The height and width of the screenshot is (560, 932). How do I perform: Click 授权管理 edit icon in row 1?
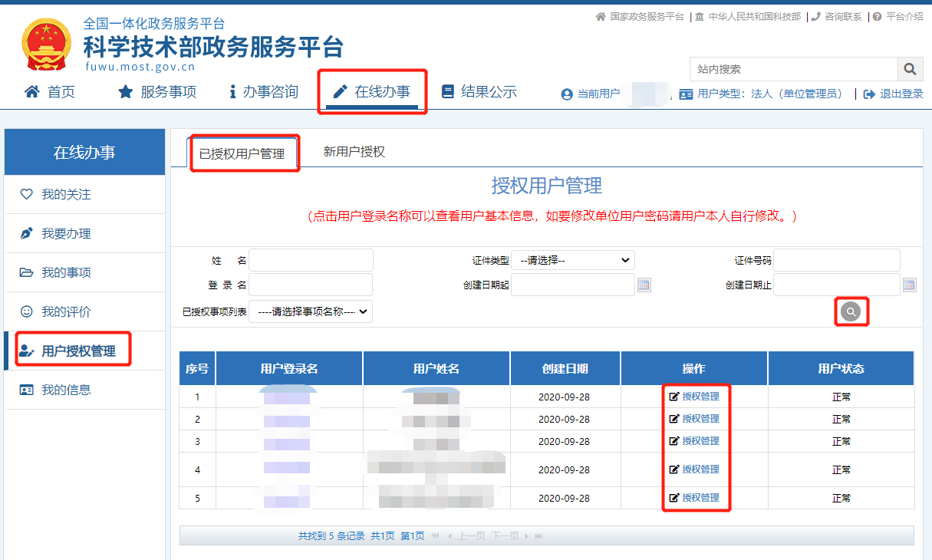pos(674,397)
